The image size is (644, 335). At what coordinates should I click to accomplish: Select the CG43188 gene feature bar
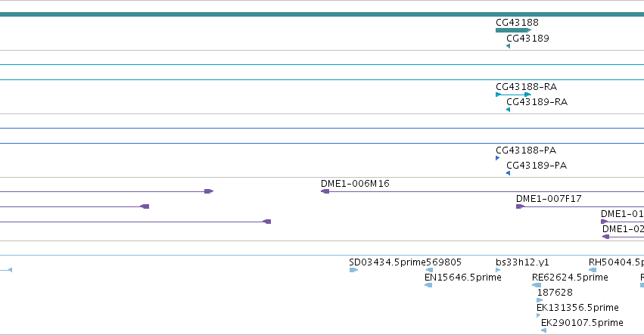(513, 30)
